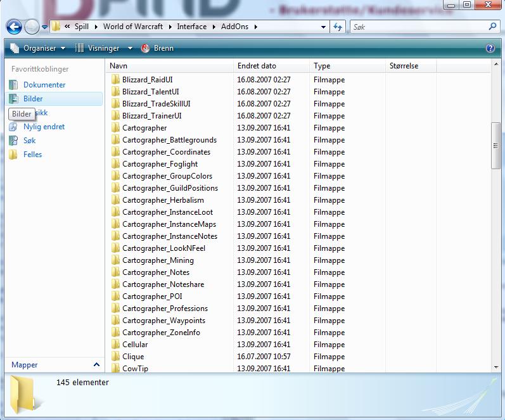505x420 pixels.
Task: Click the scrollbar down arrow
Action: click(496, 367)
